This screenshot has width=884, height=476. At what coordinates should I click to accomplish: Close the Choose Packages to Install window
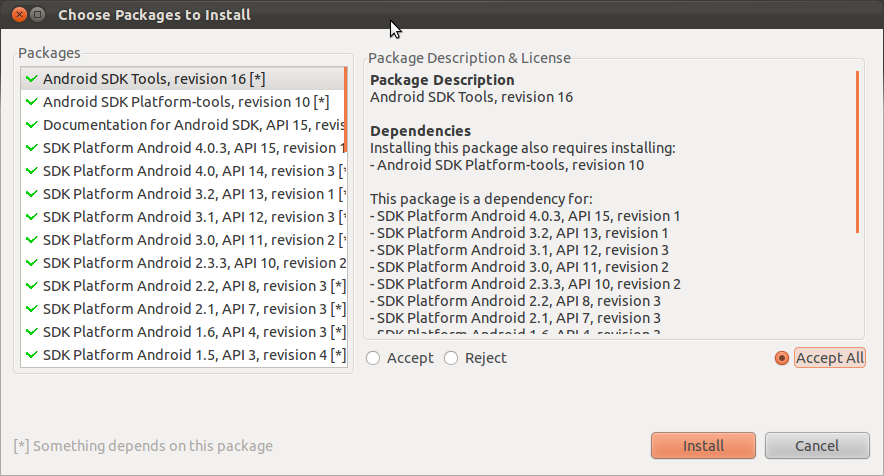(19, 15)
